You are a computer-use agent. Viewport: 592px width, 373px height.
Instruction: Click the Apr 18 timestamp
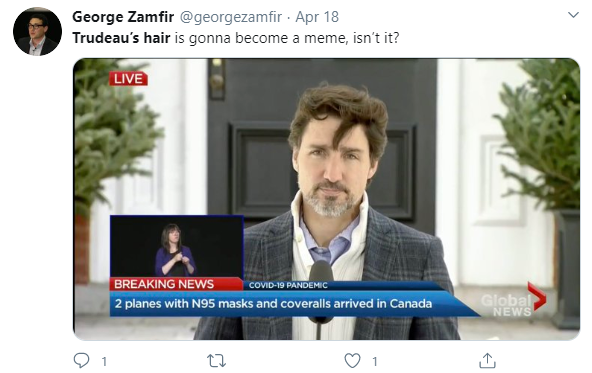(x=317, y=17)
